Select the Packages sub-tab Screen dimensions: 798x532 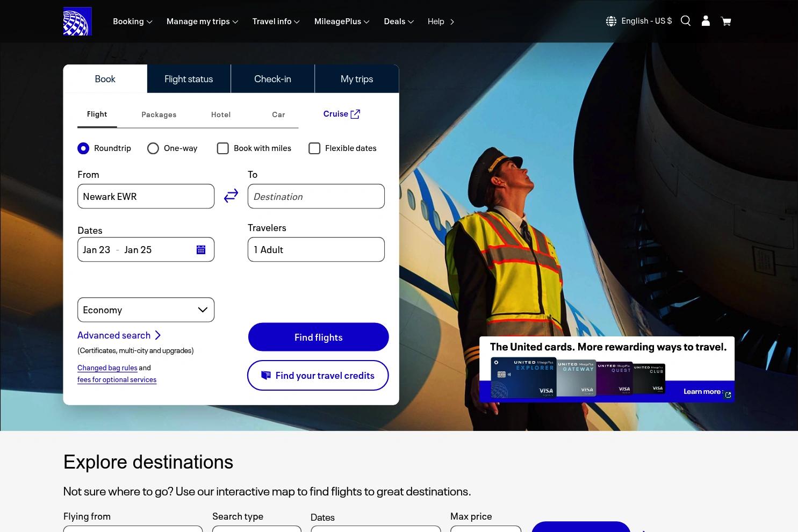coord(159,114)
